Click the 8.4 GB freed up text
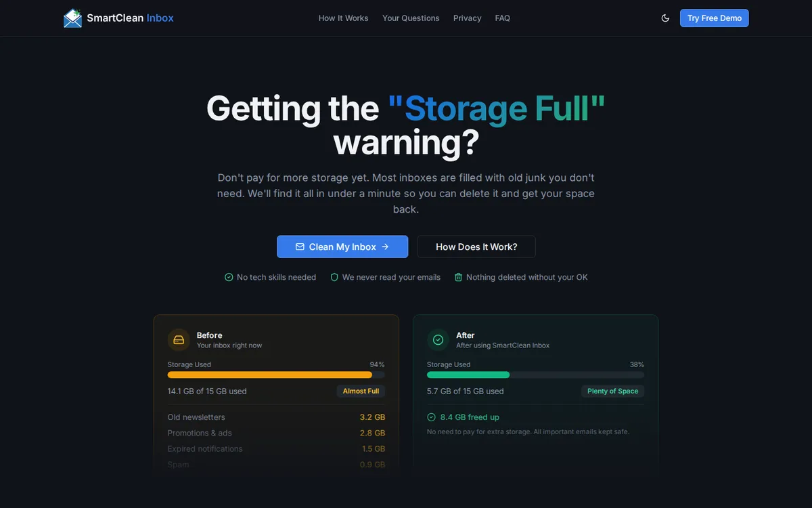This screenshot has width=812, height=508. click(x=470, y=417)
